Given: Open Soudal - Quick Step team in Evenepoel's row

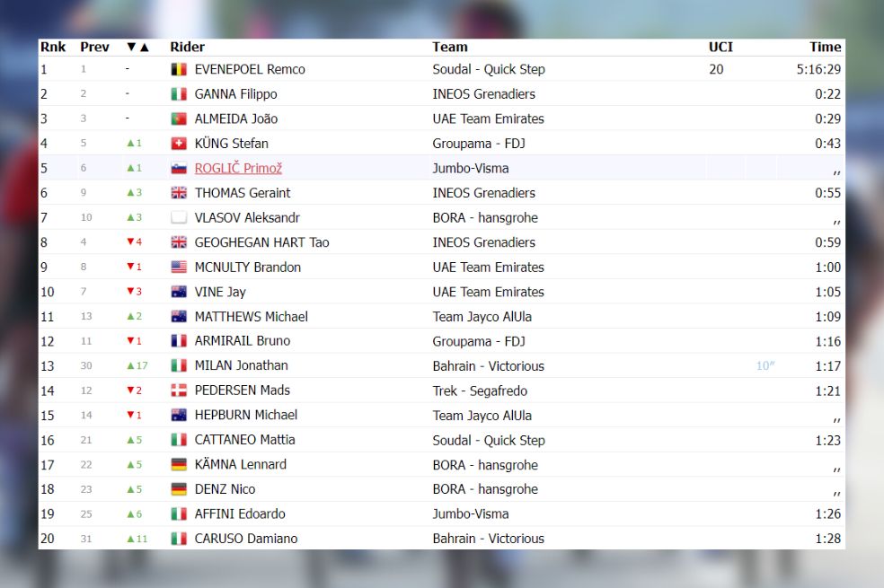Looking at the screenshot, I should click(489, 69).
